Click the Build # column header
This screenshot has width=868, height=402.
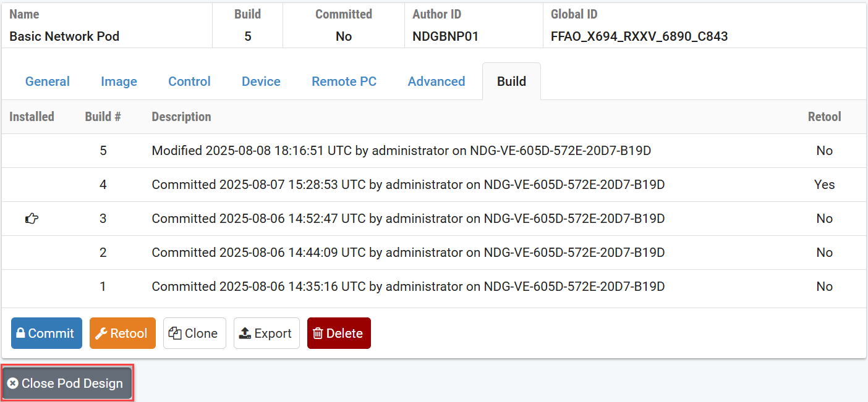point(103,117)
